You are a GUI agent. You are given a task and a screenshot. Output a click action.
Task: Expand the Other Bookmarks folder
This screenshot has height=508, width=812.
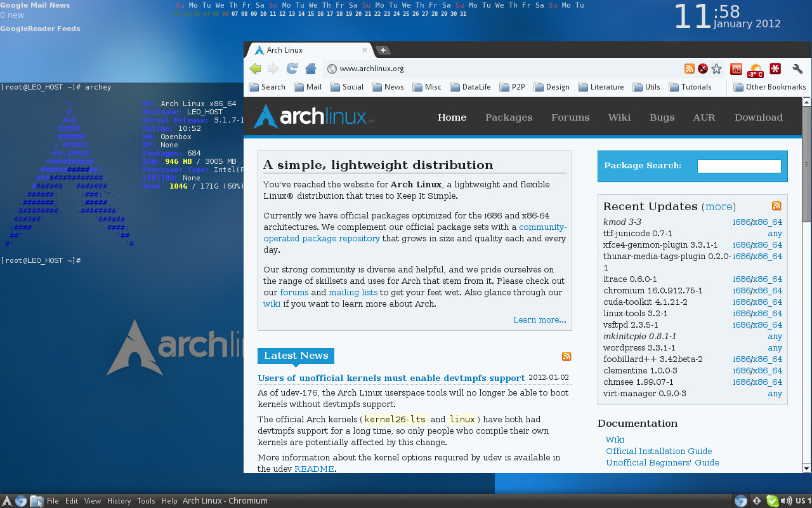[769, 87]
